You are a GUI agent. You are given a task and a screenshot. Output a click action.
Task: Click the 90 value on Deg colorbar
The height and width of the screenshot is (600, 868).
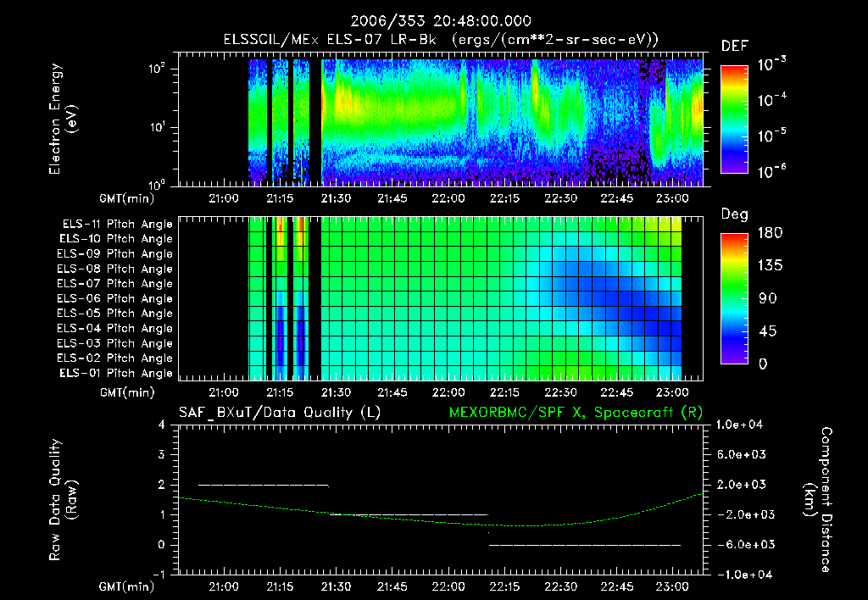tap(768, 298)
